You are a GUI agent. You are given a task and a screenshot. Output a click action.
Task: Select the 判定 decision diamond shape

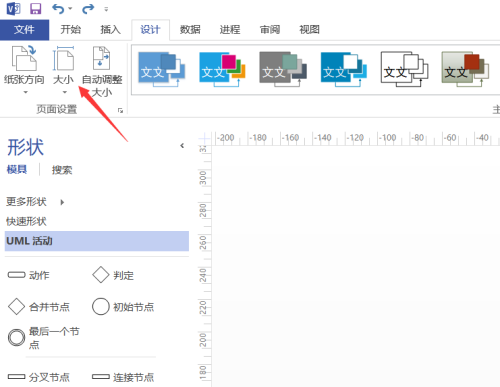click(113, 275)
